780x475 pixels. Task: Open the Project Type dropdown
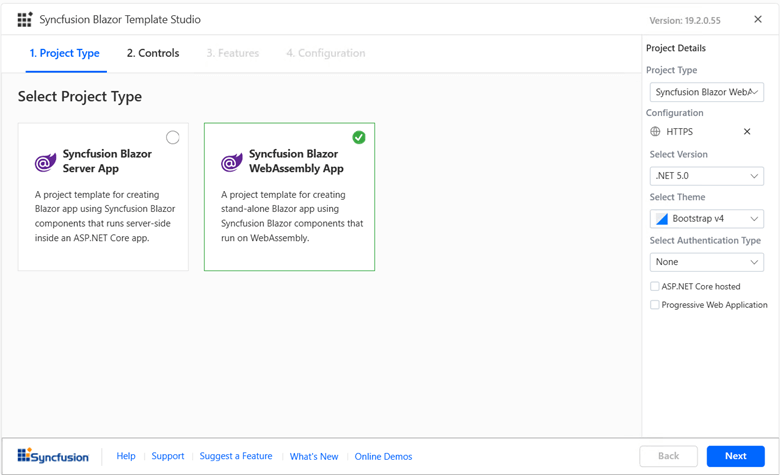[706, 92]
